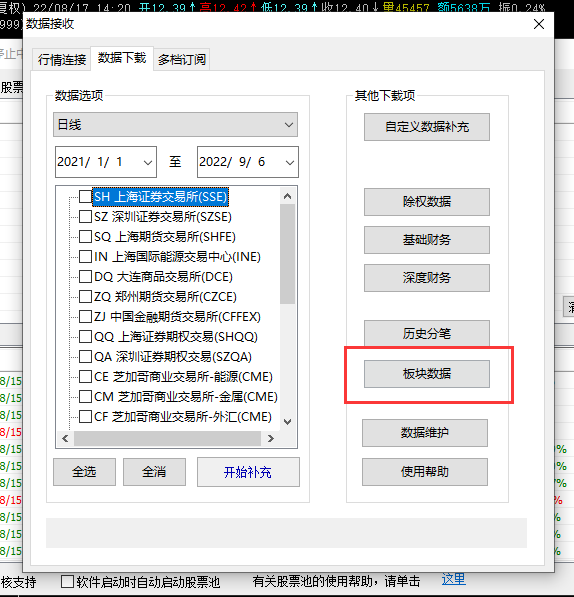The image size is (574, 597).
Task: Click the exchange list vertical scrollbar thumb
Action: pos(287,254)
